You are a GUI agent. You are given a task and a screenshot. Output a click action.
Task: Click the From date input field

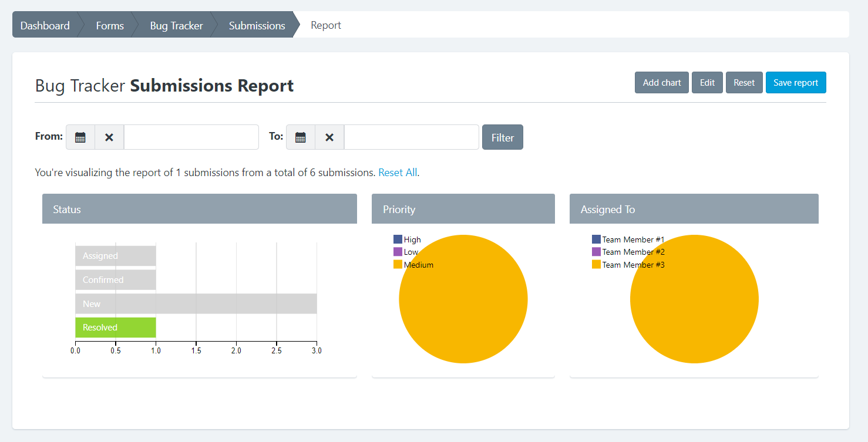pyautogui.click(x=191, y=137)
